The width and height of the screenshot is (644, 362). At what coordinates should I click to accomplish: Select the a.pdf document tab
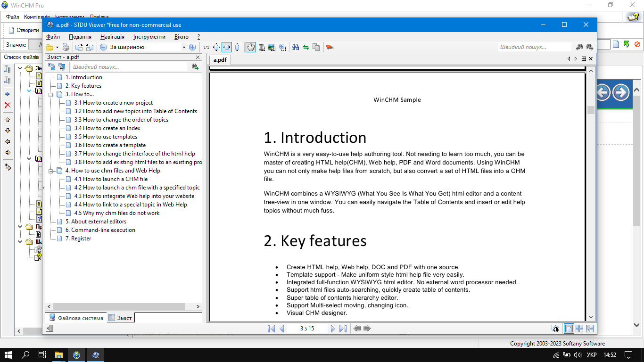pos(220,60)
